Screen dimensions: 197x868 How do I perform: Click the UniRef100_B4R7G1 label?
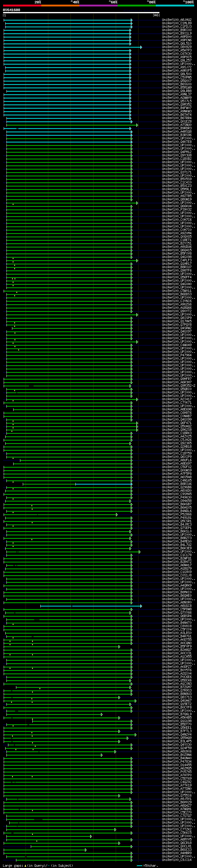pos(177,636)
